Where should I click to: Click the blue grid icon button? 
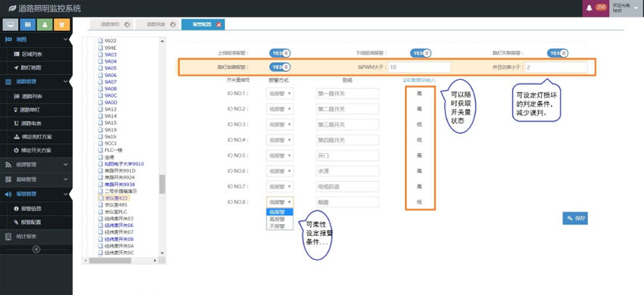tap(27, 25)
